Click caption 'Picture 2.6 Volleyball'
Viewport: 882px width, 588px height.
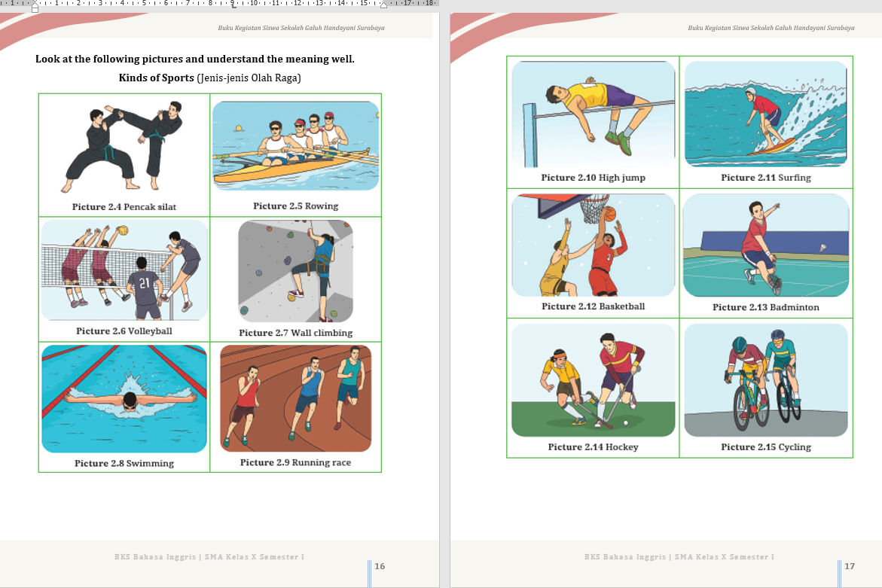[124, 331]
